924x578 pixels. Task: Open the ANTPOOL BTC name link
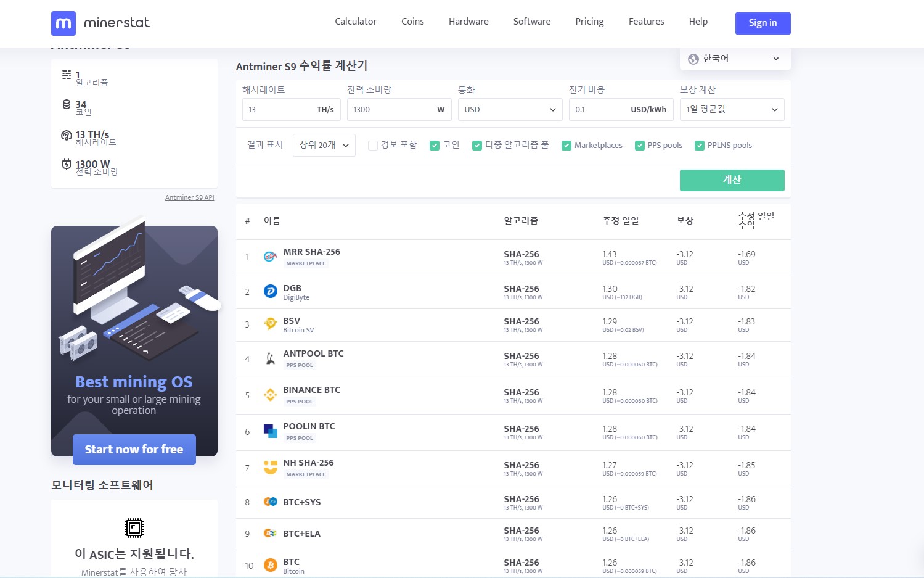click(x=314, y=353)
